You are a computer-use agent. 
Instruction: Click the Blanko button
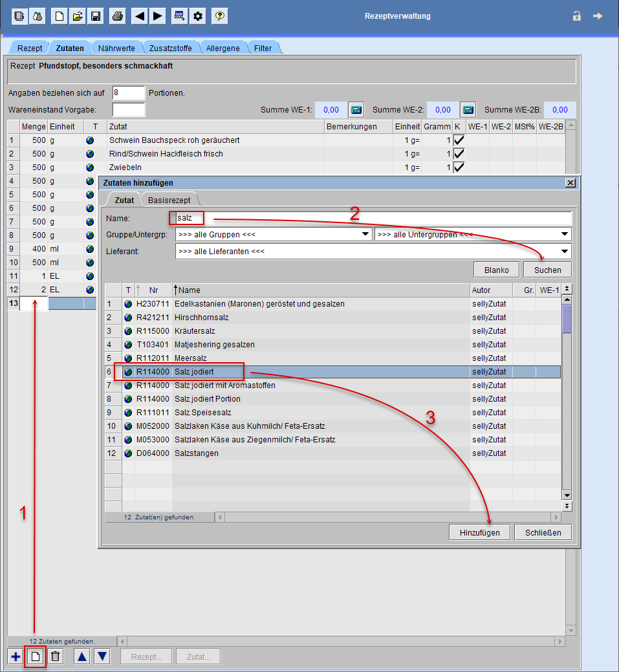(496, 270)
